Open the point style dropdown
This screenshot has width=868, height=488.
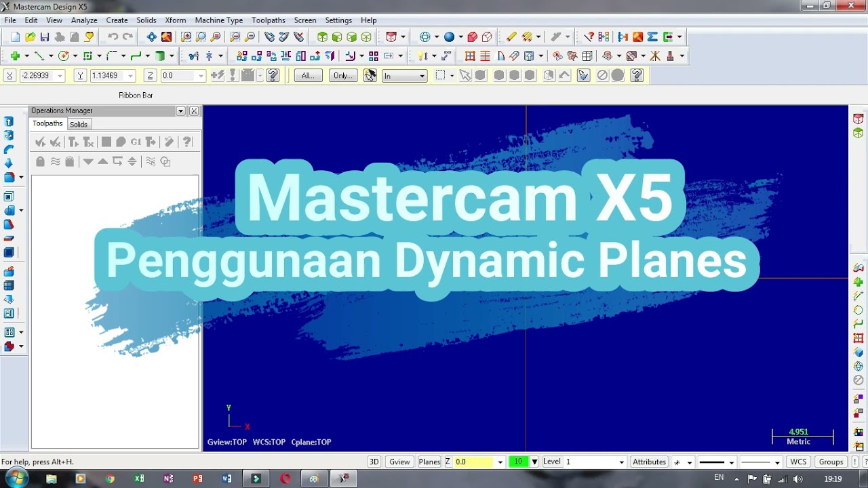pyautogui.click(x=690, y=462)
